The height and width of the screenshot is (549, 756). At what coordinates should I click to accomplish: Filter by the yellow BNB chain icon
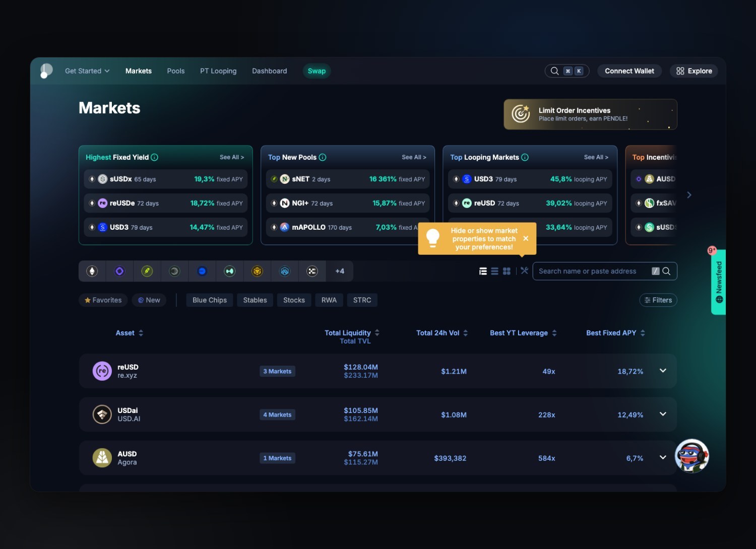(258, 271)
